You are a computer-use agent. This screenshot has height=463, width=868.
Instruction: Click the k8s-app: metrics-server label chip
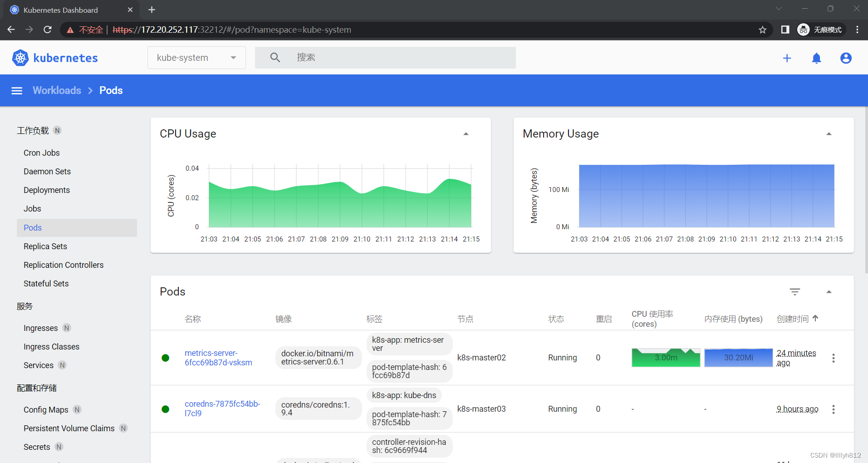pos(409,344)
